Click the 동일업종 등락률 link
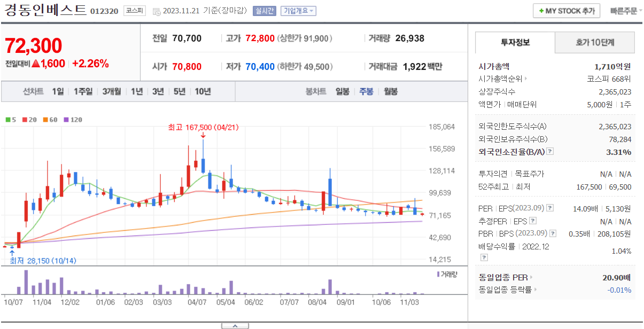This screenshot has height=329, width=644. (x=506, y=290)
